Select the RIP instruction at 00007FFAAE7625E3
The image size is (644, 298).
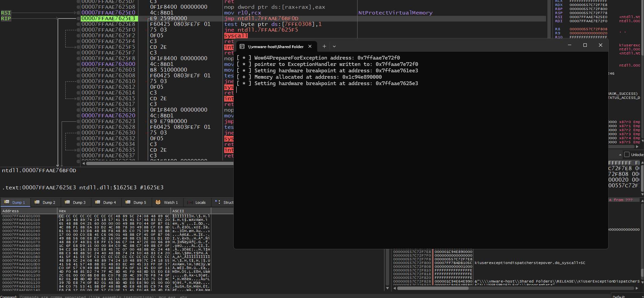(108, 18)
